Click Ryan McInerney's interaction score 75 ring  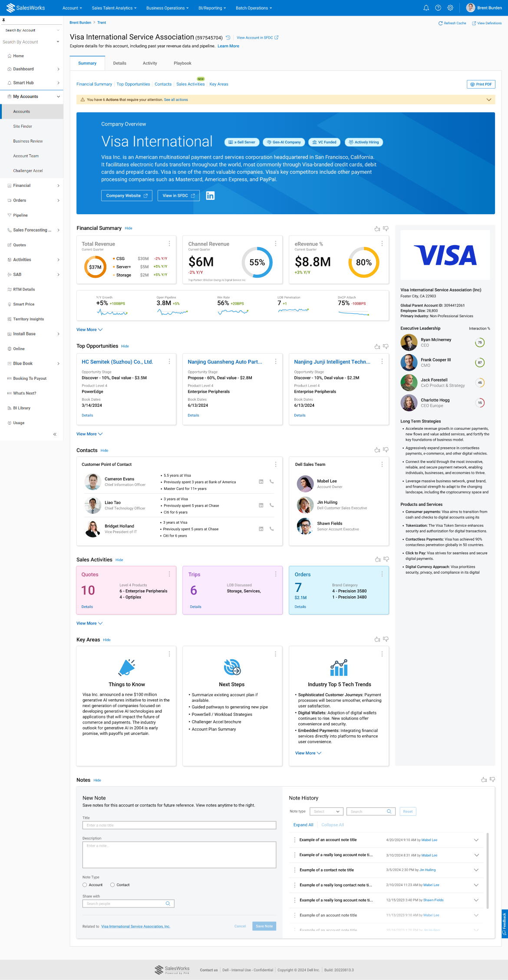(x=480, y=342)
